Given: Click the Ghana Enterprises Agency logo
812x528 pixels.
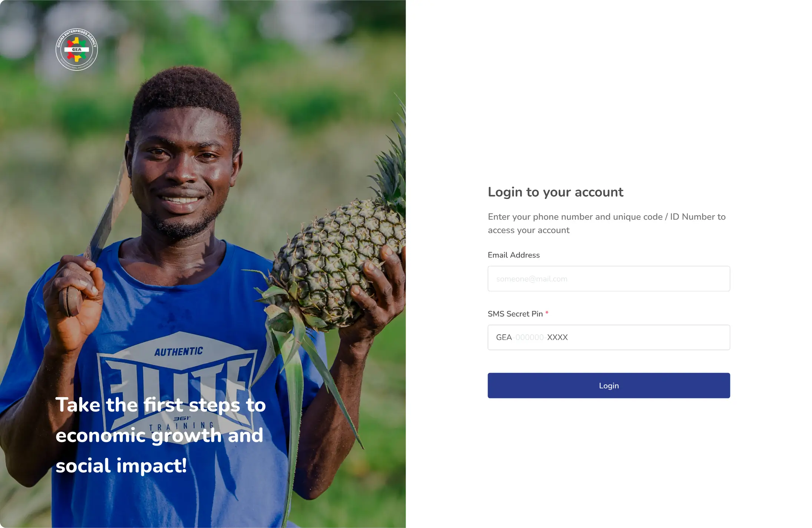Looking at the screenshot, I should click(x=77, y=50).
